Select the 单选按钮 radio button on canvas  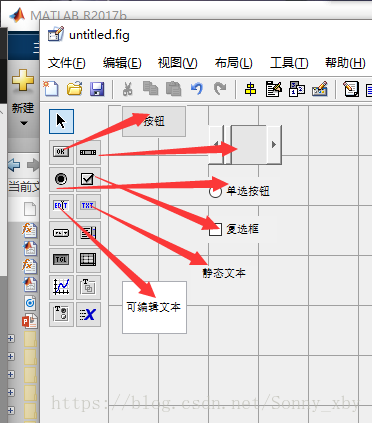click(239, 191)
